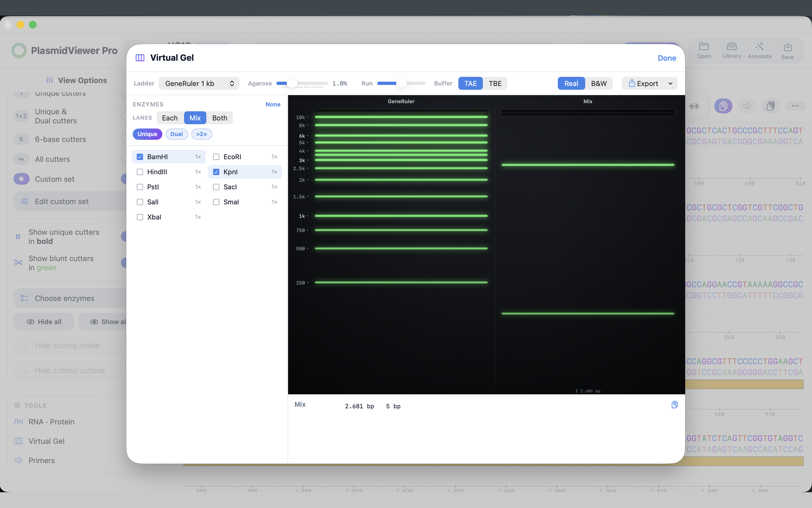Click the PlasmidViewer Pro logo

(19, 51)
